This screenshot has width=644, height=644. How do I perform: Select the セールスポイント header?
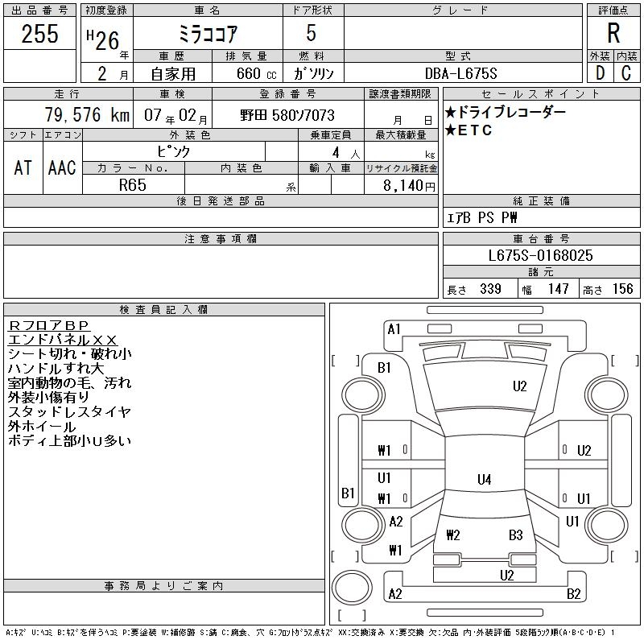coord(541,94)
